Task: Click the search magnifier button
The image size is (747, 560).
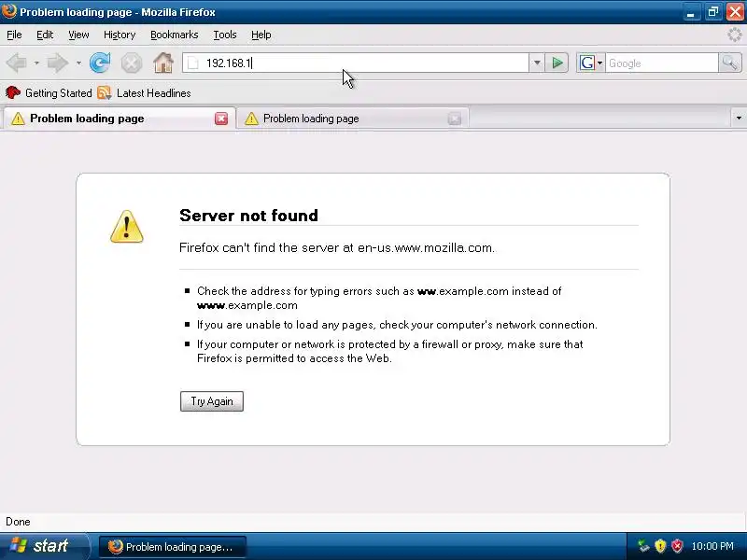Action: coord(730,63)
